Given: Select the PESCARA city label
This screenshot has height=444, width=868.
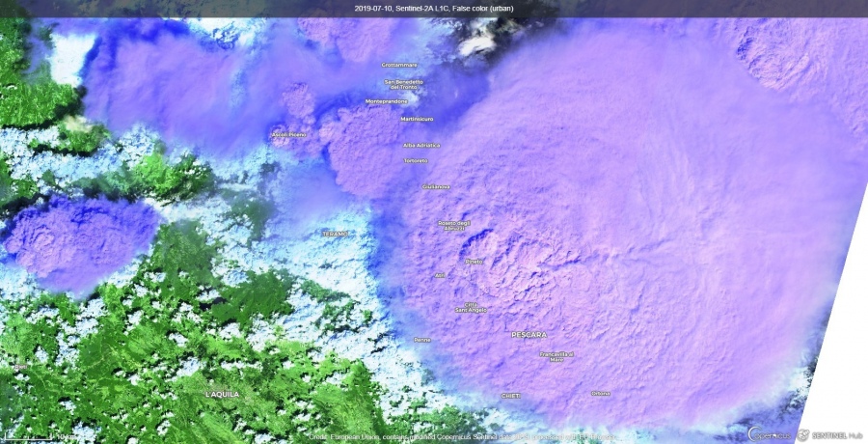Looking at the screenshot, I should [x=529, y=335].
